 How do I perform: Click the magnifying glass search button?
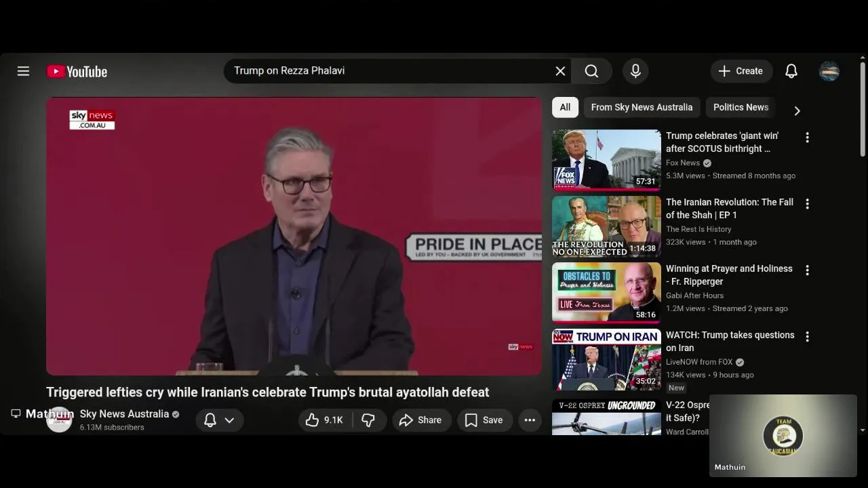591,71
